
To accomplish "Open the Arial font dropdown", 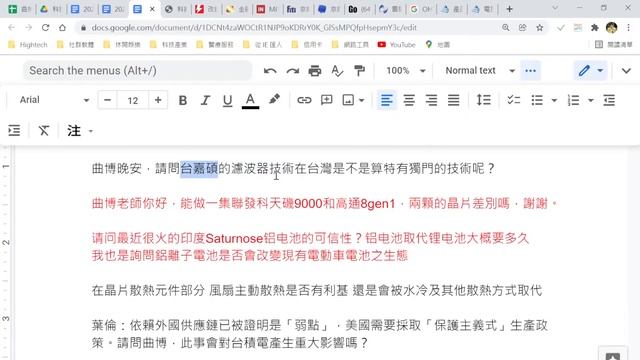I will point(54,100).
